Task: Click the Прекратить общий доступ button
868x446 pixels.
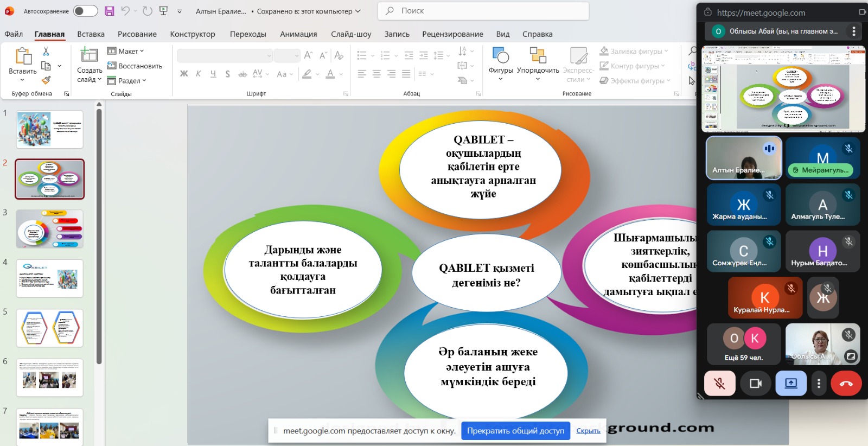Action: point(515,431)
